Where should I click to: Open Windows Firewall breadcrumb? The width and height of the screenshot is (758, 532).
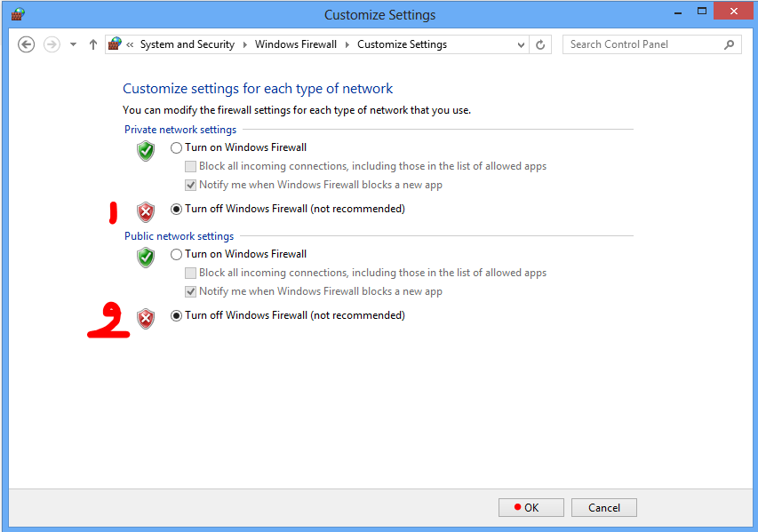pyautogui.click(x=295, y=44)
